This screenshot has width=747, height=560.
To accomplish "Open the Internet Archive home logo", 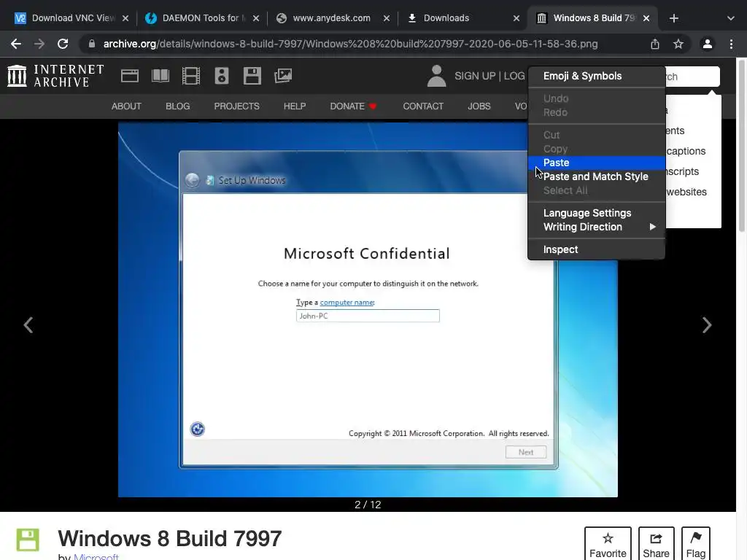I will point(55,76).
